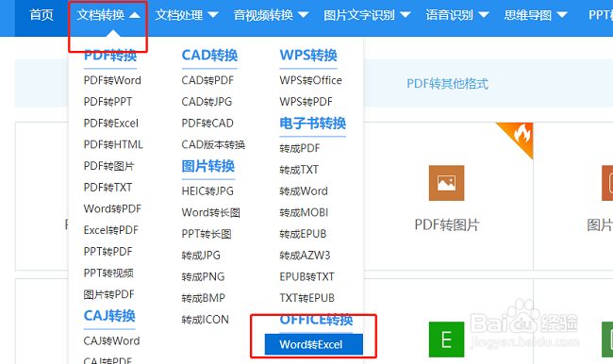Choose e-book 转成TXT option

tap(299, 170)
